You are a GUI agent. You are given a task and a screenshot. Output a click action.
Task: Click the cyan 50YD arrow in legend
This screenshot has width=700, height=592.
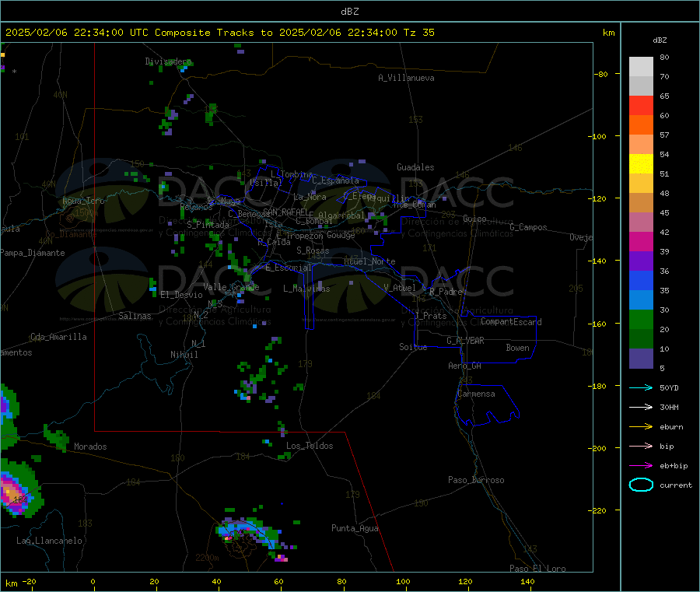[641, 387]
